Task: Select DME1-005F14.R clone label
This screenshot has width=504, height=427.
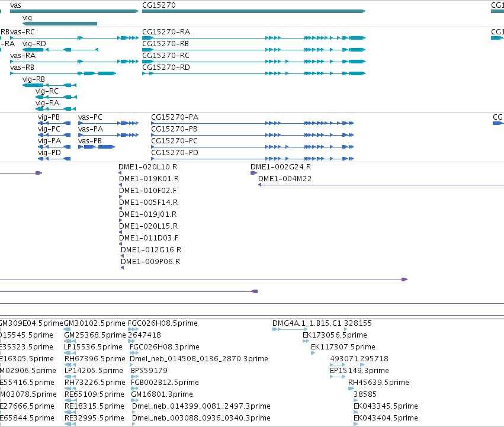Action: pos(149,203)
